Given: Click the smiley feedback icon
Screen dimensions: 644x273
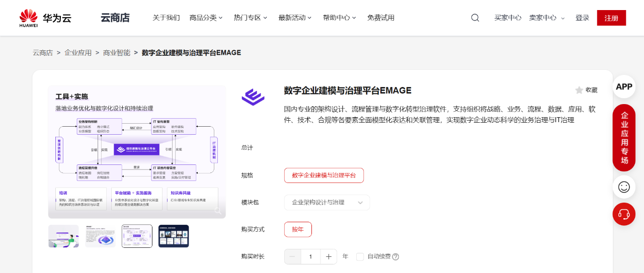Looking at the screenshot, I should [624, 187].
